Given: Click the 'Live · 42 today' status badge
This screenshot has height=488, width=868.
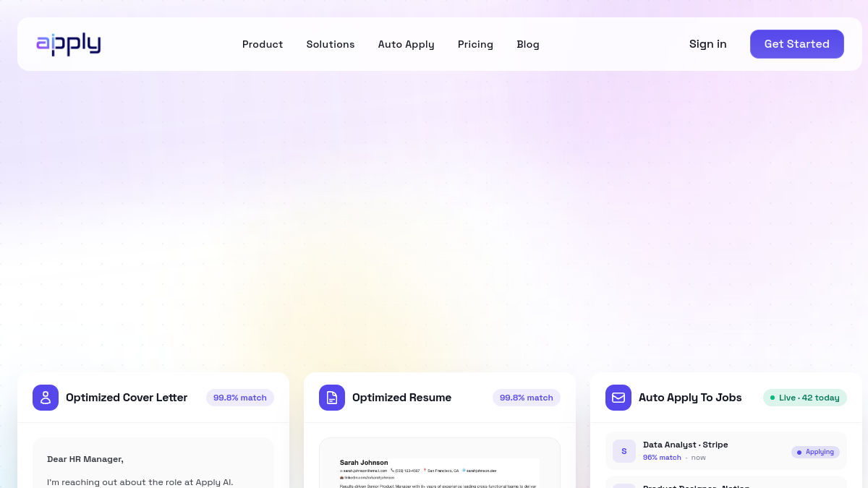Looking at the screenshot, I should click(805, 398).
